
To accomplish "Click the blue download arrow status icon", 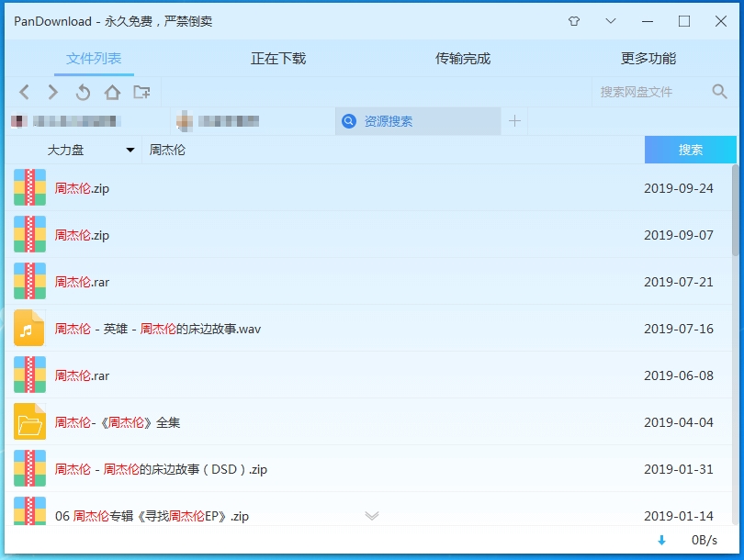I will coord(661,540).
